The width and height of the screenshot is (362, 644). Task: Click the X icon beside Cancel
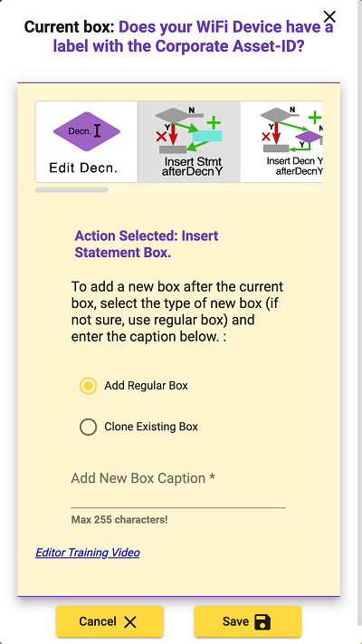[129, 622]
